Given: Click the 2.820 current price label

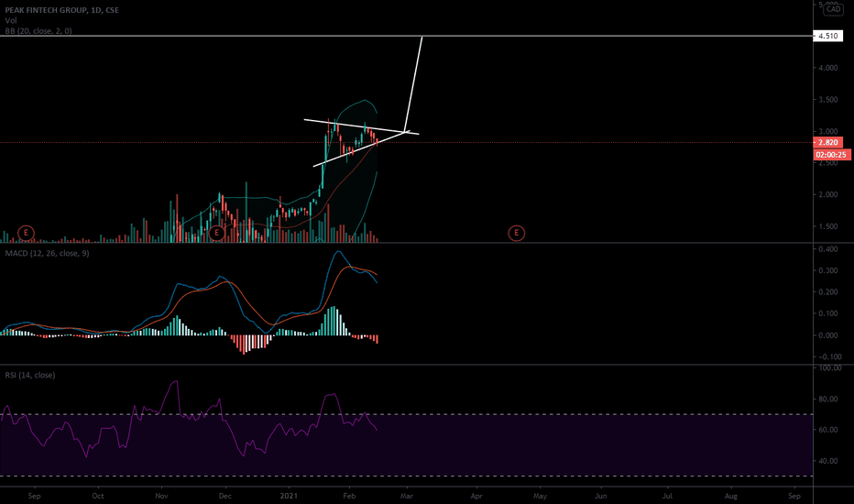Looking at the screenshot, I should click(827, 142).
